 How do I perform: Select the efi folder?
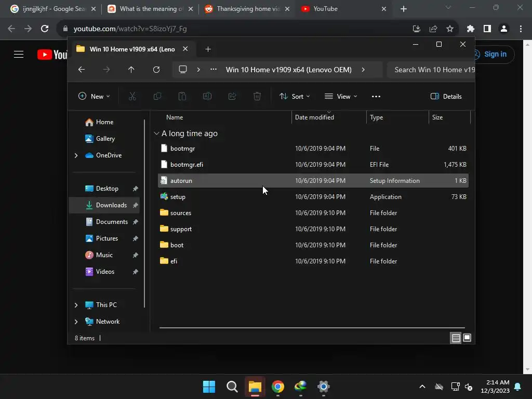coord(313,261)
